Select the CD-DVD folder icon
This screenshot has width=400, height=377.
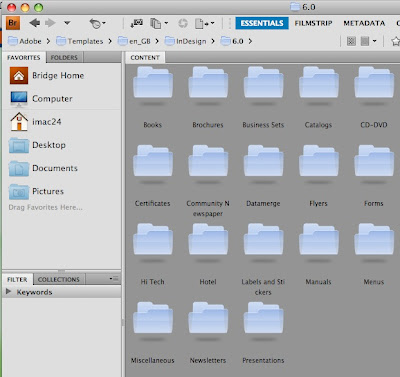(x=374, y=83)
